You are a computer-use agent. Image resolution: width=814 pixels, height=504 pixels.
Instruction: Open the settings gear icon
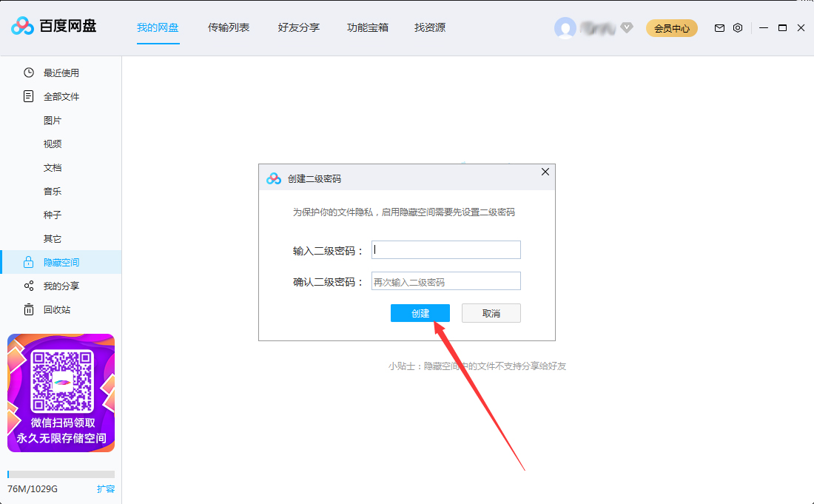pos(737,27)
